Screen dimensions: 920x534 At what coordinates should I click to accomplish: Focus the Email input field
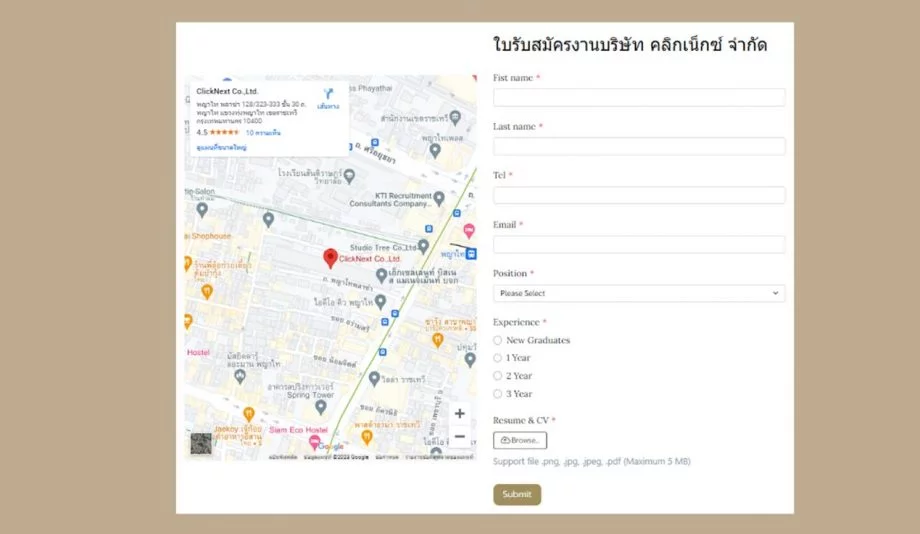[639, 244]
